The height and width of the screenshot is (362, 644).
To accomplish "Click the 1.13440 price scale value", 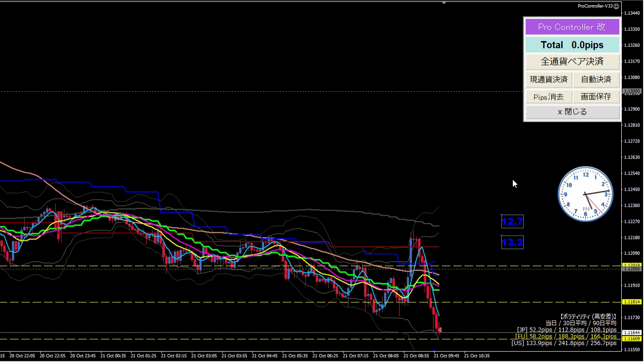I will click(x=632, y=13).
